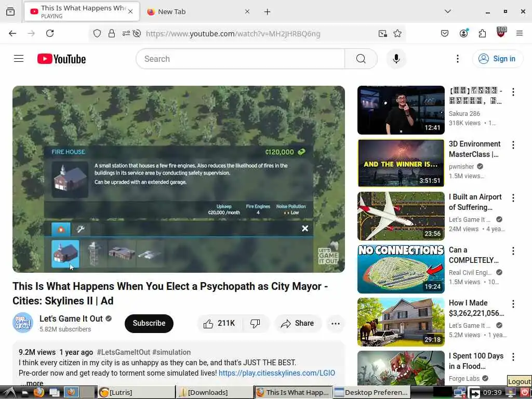The height and width of the screenshot is (399, 532).
Task: Focus the YouTube search field
Action: [x=240, y=59]
